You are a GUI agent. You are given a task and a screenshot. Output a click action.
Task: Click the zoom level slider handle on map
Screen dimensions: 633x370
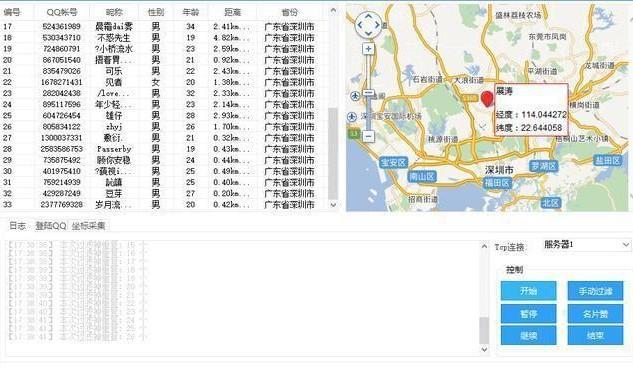(x=368, y=93)
